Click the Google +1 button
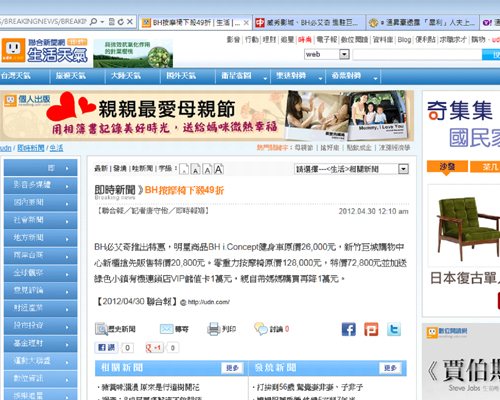Screen dimensions: 500x400 [x=154, y=348]
